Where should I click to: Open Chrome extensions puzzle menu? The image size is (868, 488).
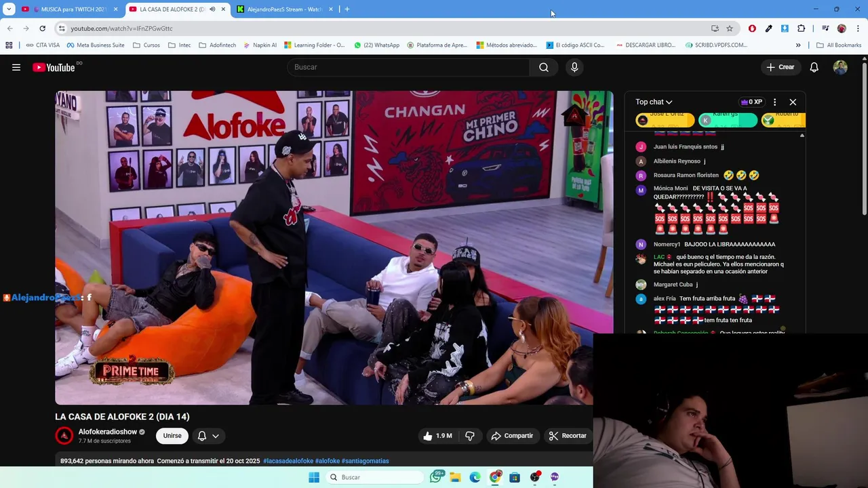pyautogui.click(x=802, y=28)
